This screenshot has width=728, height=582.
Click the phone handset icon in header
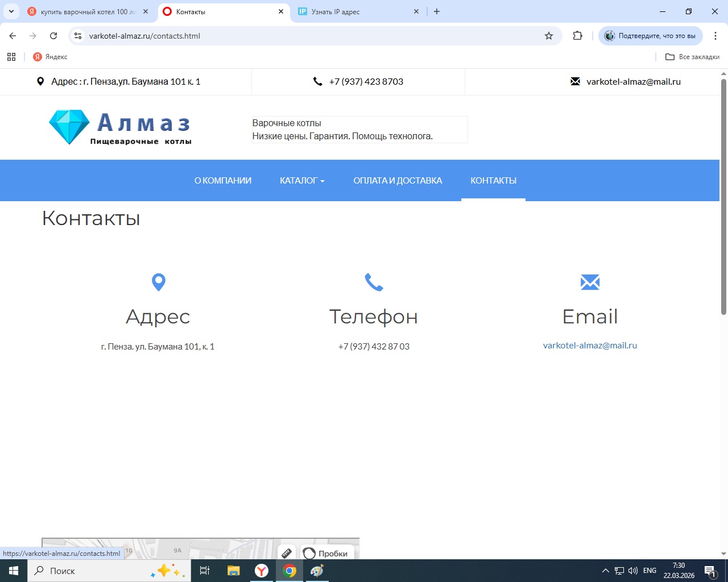click(x=318, y=82)
